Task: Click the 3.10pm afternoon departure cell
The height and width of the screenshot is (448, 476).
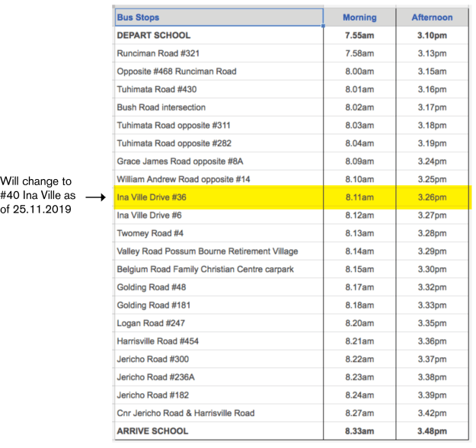Action: pyautogui.click(x=432, y=35)
